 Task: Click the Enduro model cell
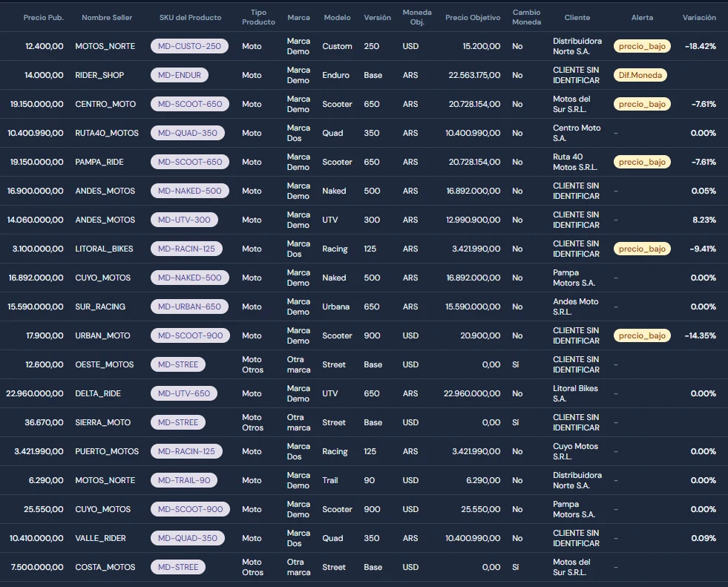click(x=335, y=75)
